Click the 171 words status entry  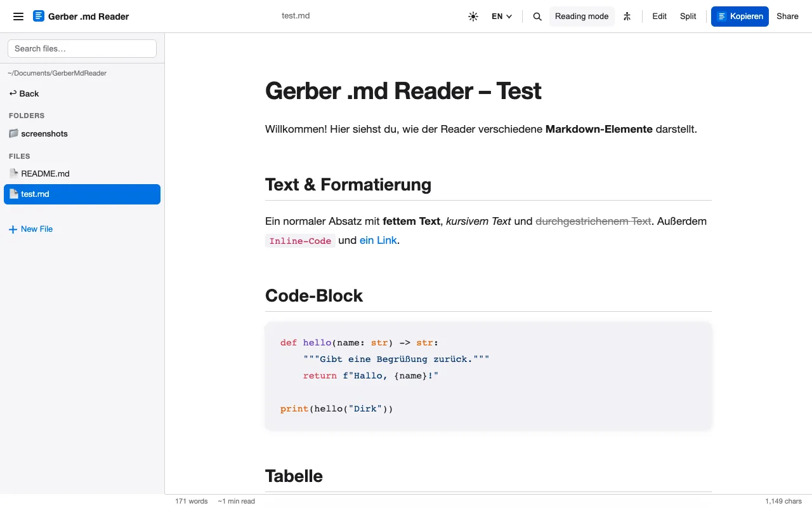pyautogui.click(x=192, y=501)
